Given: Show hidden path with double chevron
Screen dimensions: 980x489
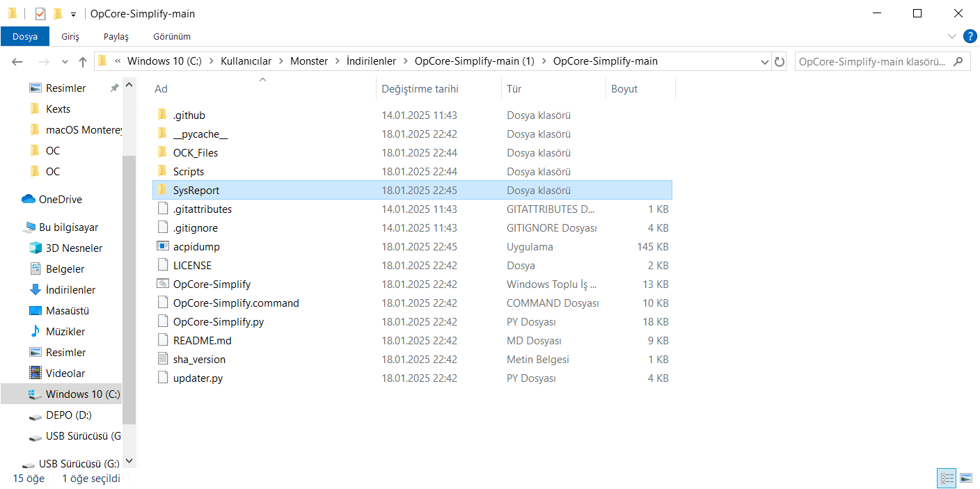Looking at the screenshot, I should 118,61.
